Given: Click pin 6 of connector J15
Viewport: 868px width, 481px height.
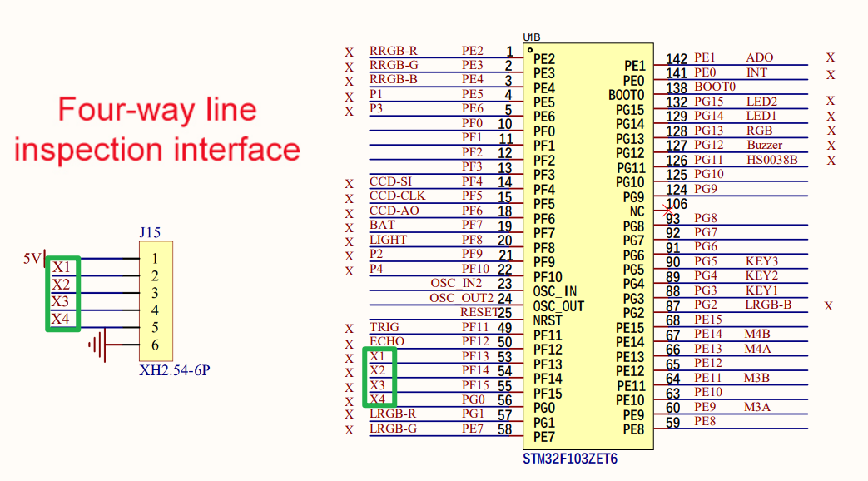Looking at the screenshot, I should point(155,345).
